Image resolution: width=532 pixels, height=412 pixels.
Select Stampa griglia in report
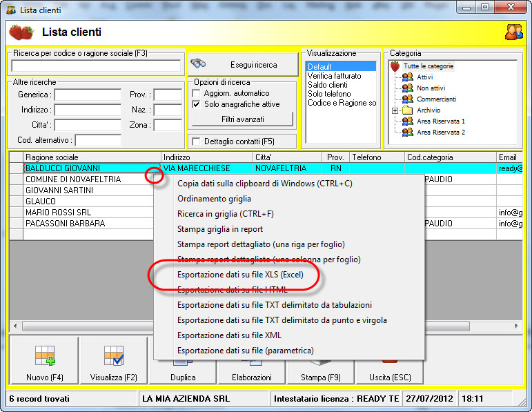click(x=220, y=229)
